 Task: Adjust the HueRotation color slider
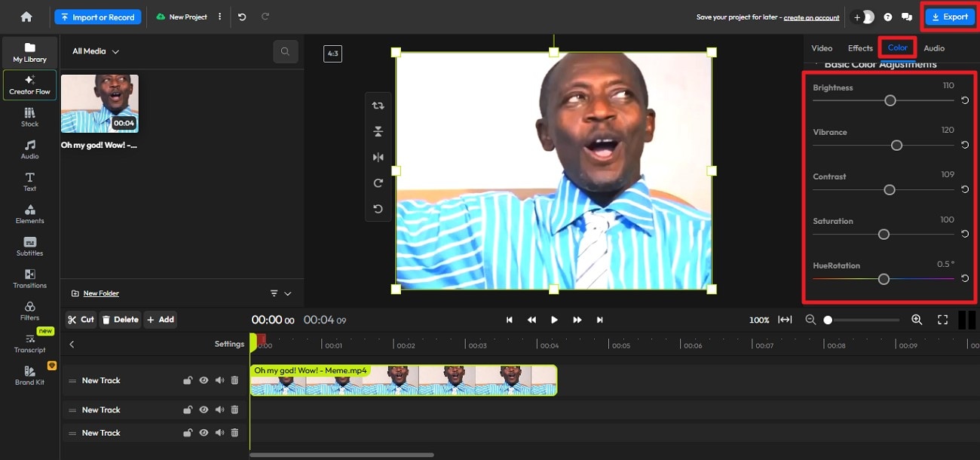884,279
